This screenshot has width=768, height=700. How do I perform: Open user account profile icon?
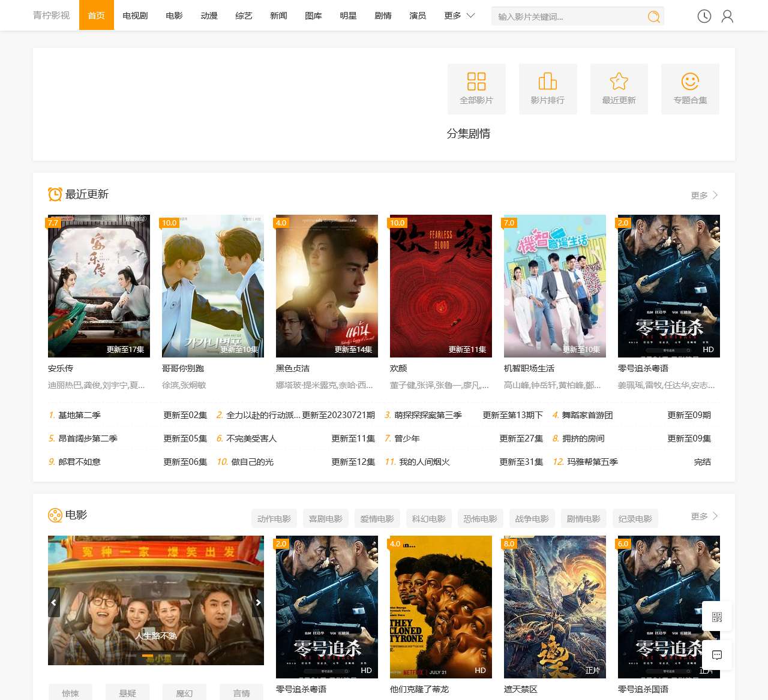727,16
